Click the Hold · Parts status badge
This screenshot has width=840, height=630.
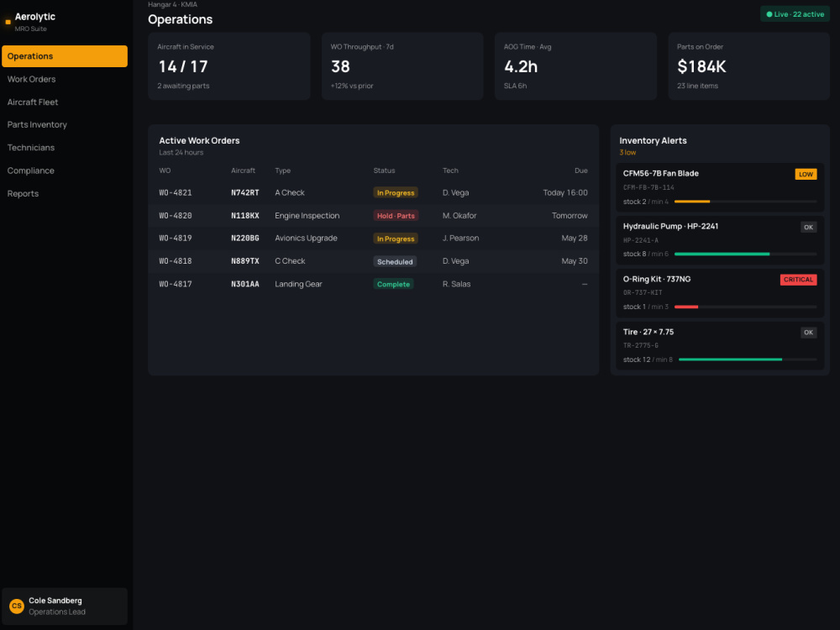click(x=396, y=216)
